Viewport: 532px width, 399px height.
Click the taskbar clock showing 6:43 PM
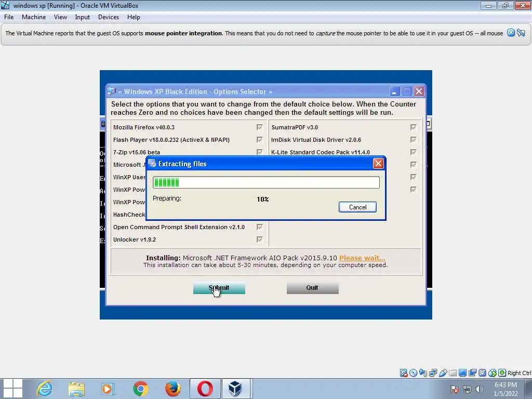point(506,389)
